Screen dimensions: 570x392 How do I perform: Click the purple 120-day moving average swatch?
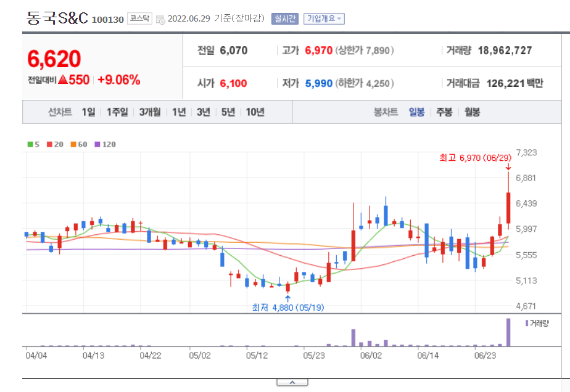[97, 144]
